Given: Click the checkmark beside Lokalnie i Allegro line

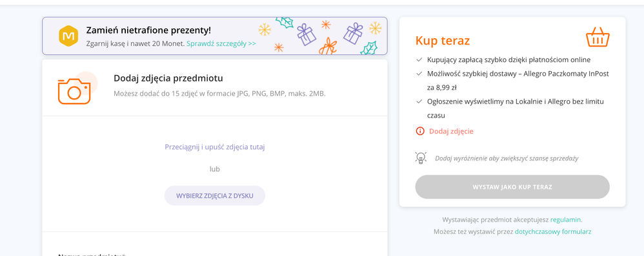Looking at the screenshot, I should (x=419, y=101).
